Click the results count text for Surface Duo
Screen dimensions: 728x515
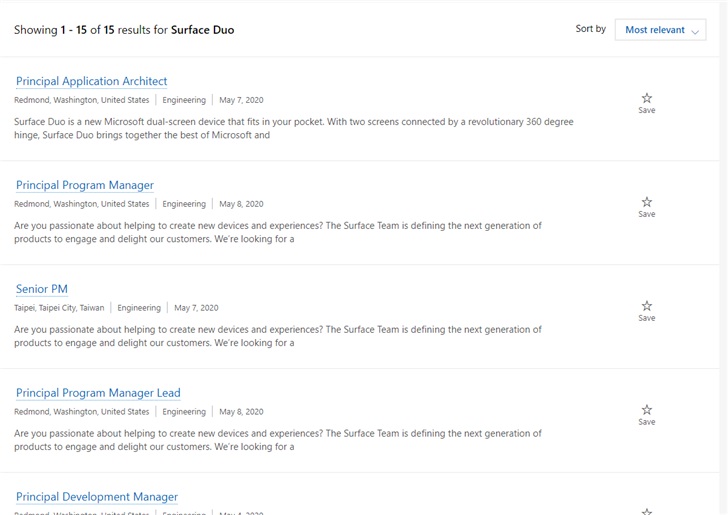coord(124,30)
